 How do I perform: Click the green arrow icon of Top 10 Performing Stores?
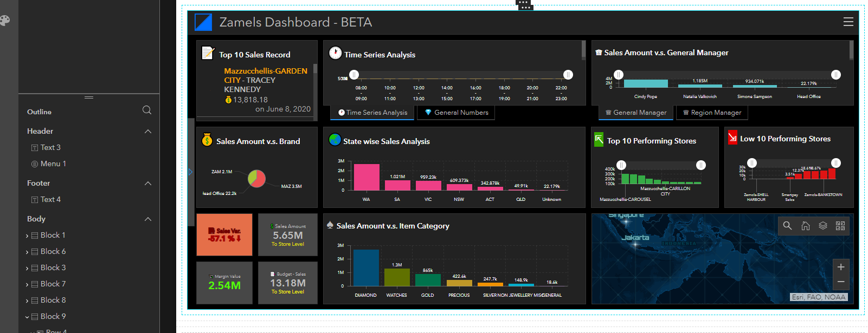point(599,139)
